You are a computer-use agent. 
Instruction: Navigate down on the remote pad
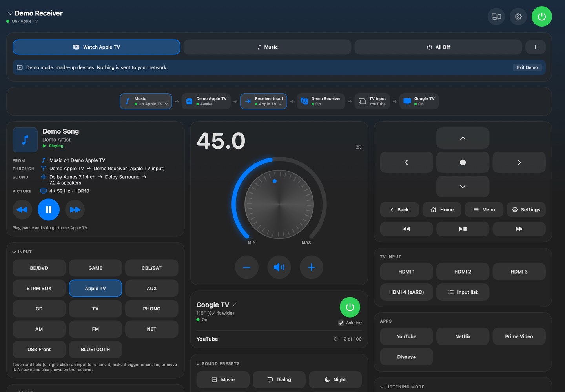click(x=463, y=187)
